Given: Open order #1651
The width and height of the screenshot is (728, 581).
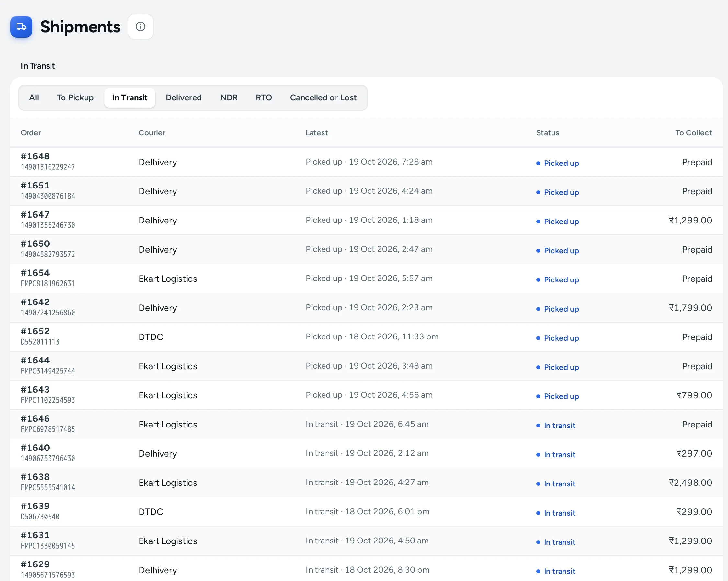Looking at the screenshot, I should (x=35, y=185).
